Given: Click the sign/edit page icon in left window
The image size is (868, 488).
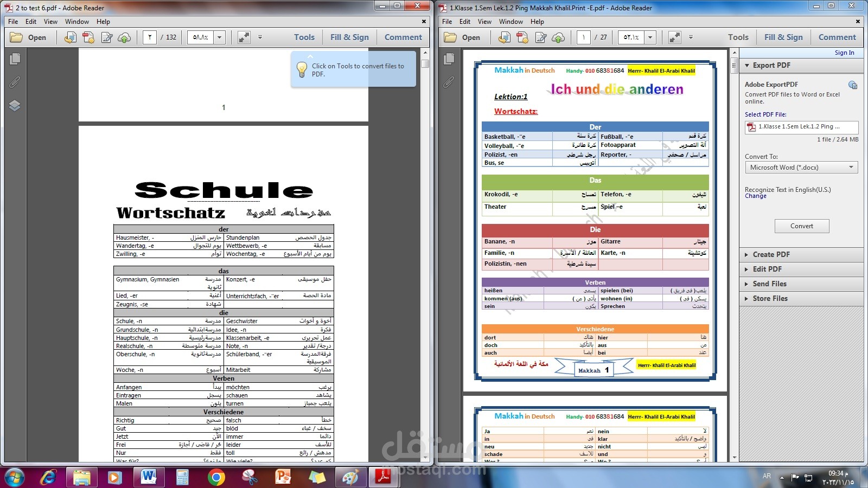Looking at the screenshot, I should (x=107, y=37).
